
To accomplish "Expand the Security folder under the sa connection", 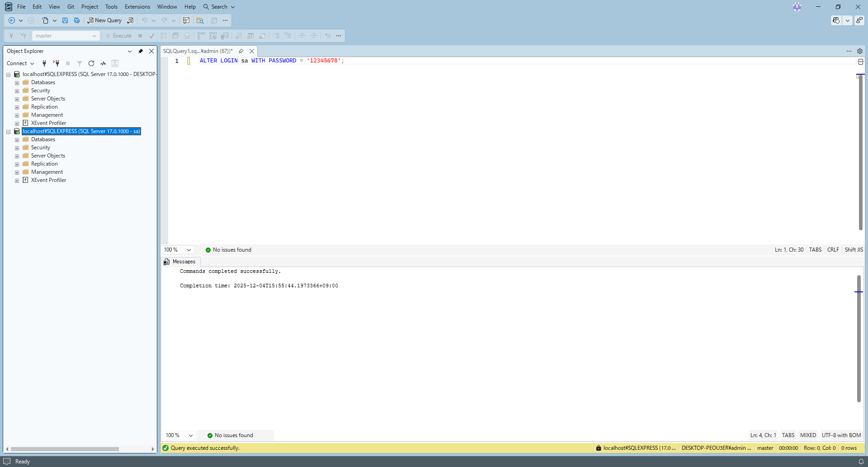I will 17,148.
